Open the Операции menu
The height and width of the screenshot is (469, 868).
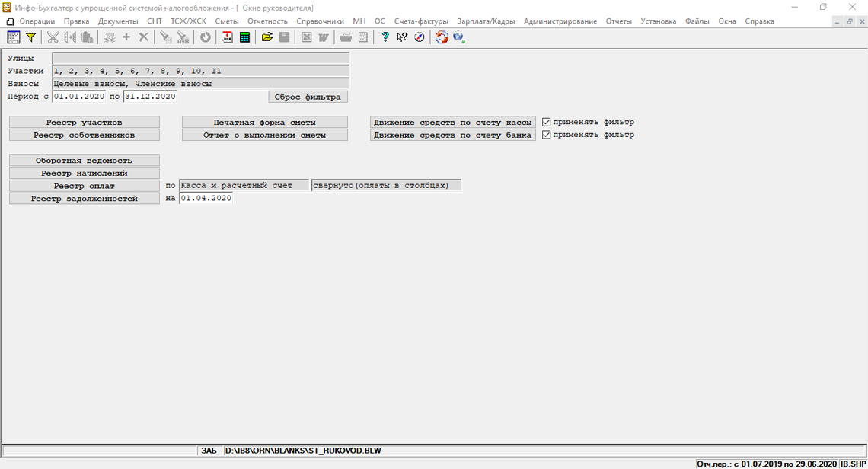(x=37, y=21)
